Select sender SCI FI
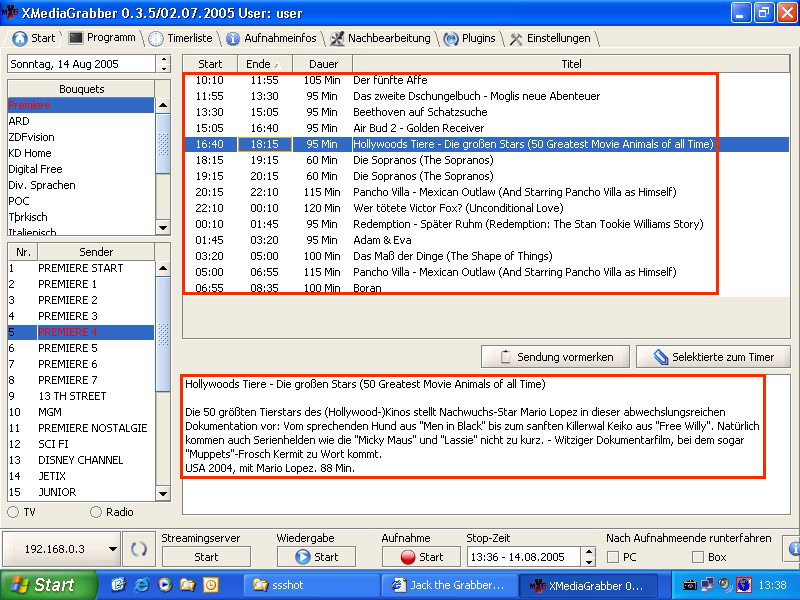This screenshot has width=800, height=600. tap(81, 444)
